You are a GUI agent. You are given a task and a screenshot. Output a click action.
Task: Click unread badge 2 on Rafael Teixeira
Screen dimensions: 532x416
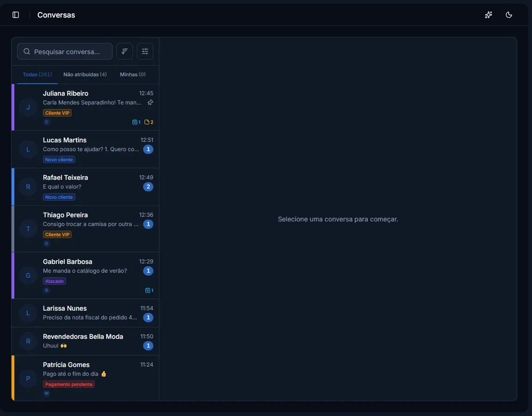coord(148,186)
